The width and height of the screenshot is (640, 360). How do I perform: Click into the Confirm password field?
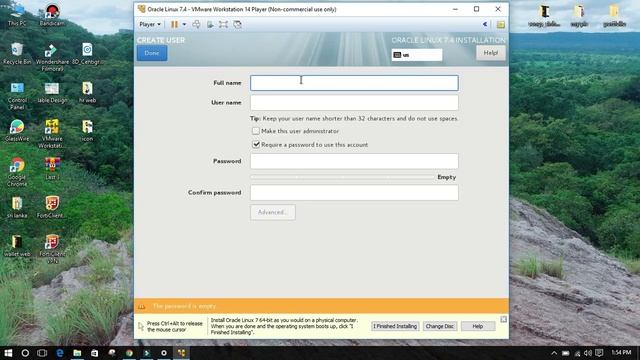[x=354, y=193]
